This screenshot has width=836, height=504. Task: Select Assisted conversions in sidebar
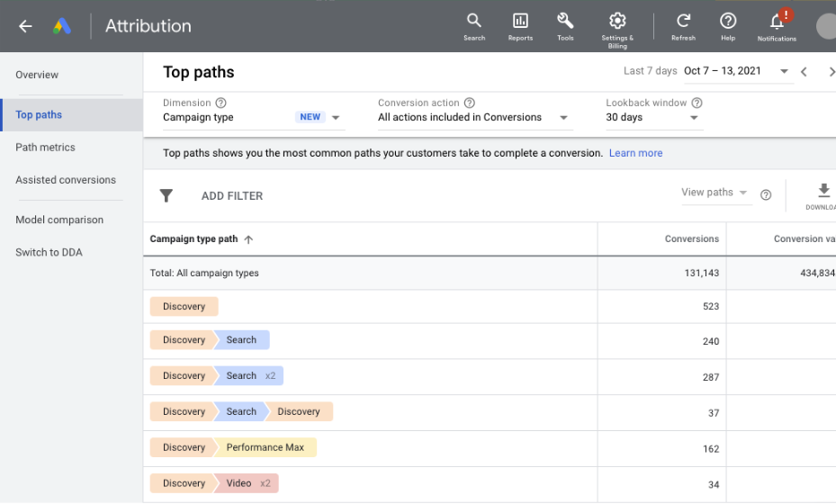click(x=66, y=180)
